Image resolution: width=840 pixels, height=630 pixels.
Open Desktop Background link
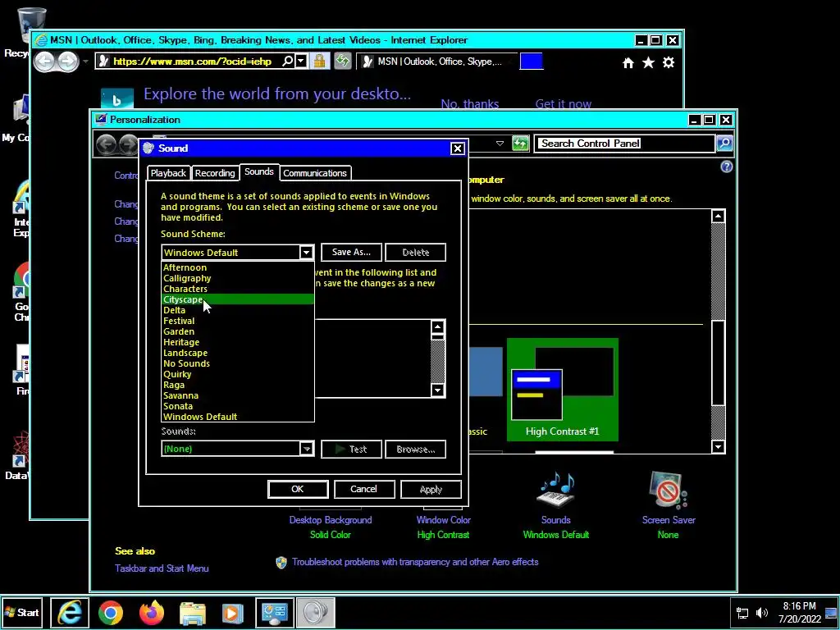(331, 519)
